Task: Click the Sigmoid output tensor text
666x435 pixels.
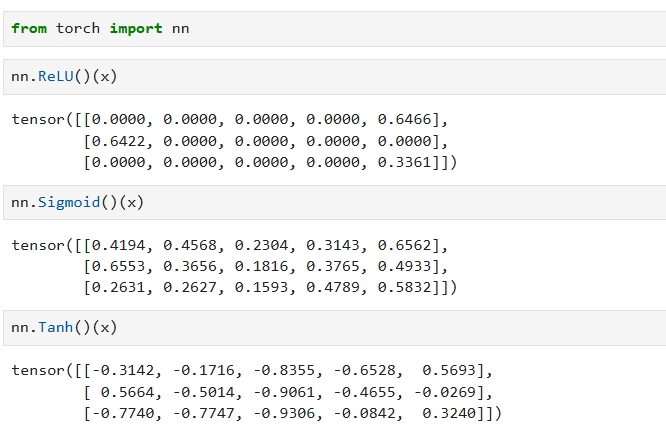Action: [x=234, y=266]
